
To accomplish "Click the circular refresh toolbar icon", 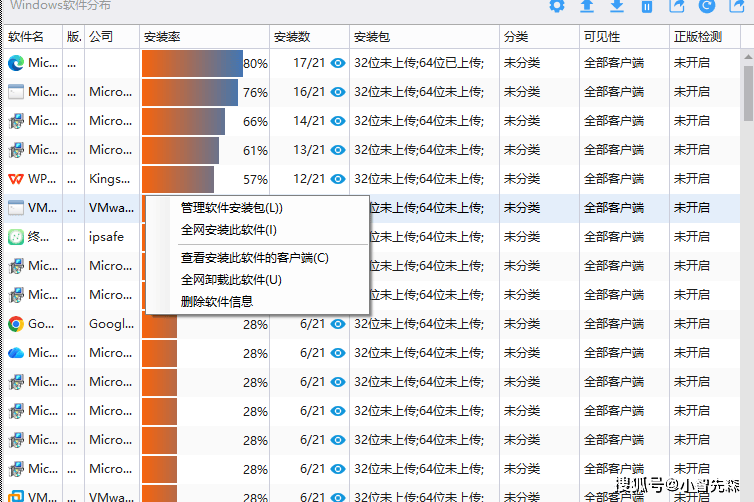I will pos(707,7).
